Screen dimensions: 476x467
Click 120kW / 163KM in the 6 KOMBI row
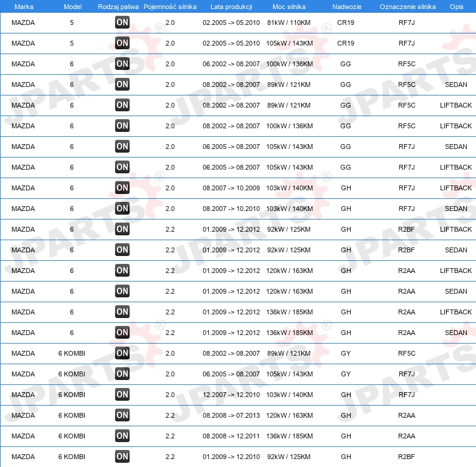[290, 415]
